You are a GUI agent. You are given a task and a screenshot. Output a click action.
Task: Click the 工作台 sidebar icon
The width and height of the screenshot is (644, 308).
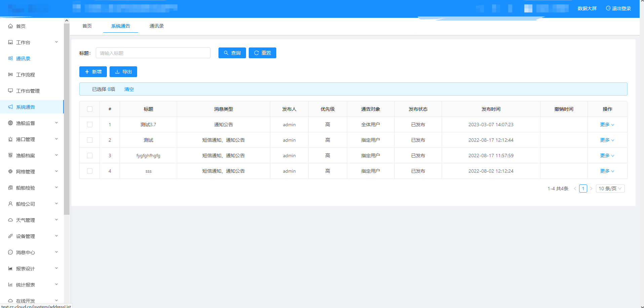10,42
